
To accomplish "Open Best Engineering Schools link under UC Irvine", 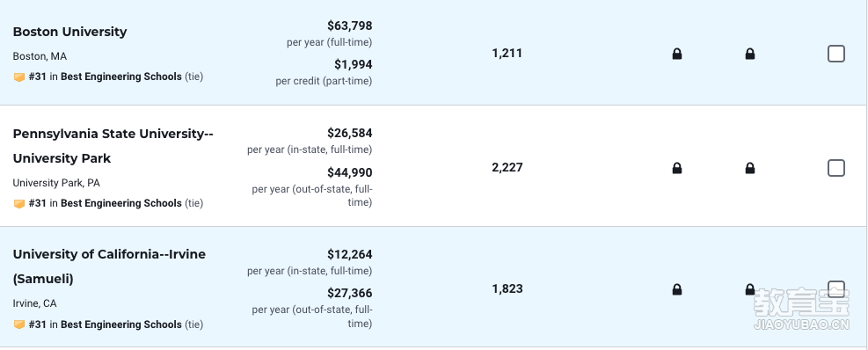I will click(121, 324).
